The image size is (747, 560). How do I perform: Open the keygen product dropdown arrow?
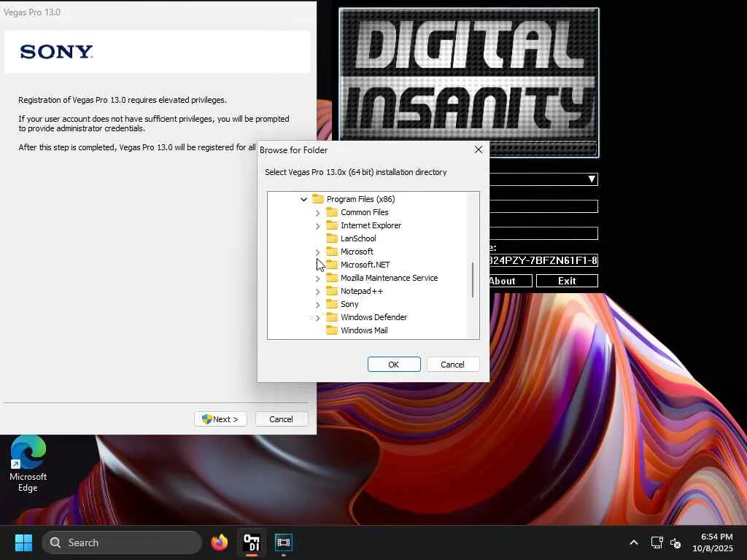[591, 179]
